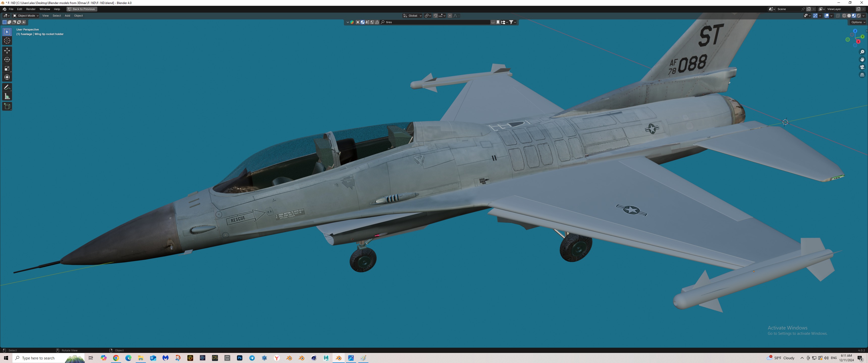Click the colored asset shelf icon
Screen dimensions: 868x363
click(x=352, y=22)
